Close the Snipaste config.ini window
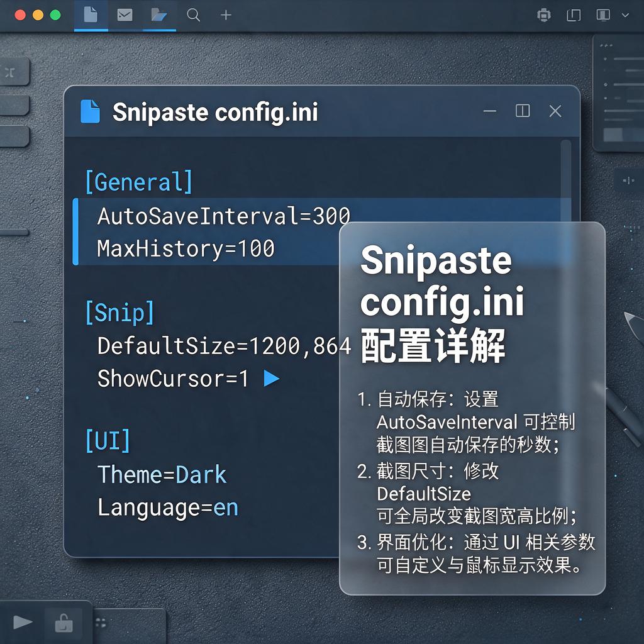This screenshot has height=644, width=644. point(555,111)
